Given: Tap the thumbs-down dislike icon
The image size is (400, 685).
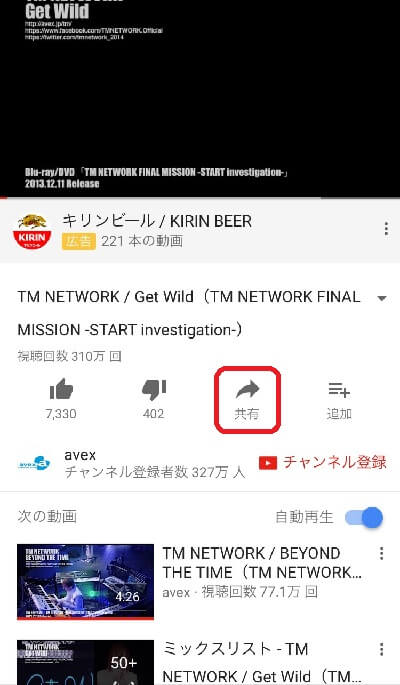Looking at the screenshot, I should pyautogui.click(x=154, y=390).
